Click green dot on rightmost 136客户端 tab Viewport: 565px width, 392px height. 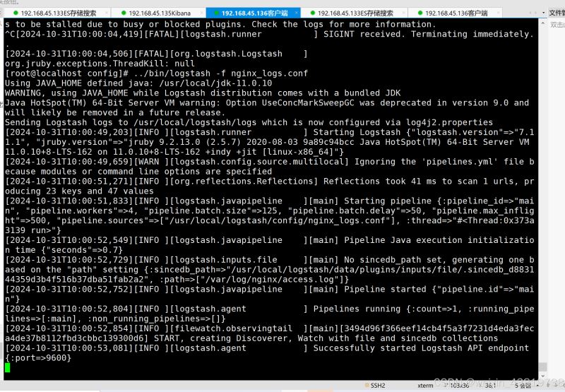coord(420,13)
